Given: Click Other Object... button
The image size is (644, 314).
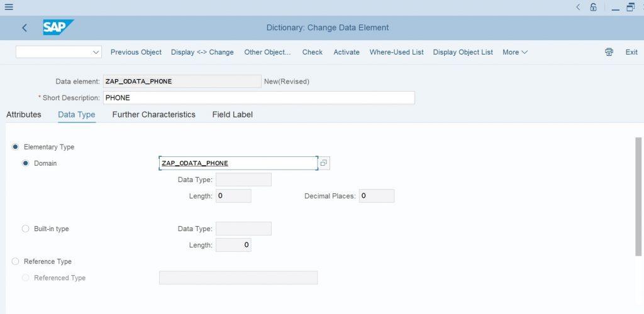Looking at the screenshot, I should [267, 52].
